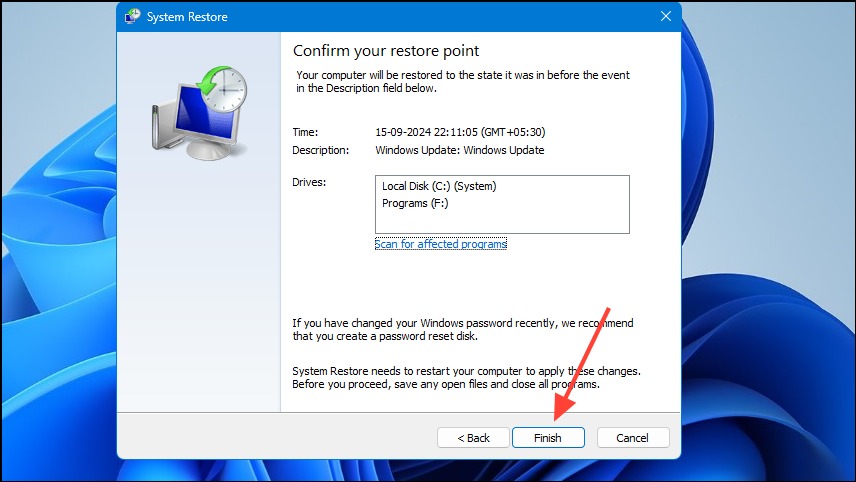
Task: Click the System Restore window title text
Action: pos(187,17)
